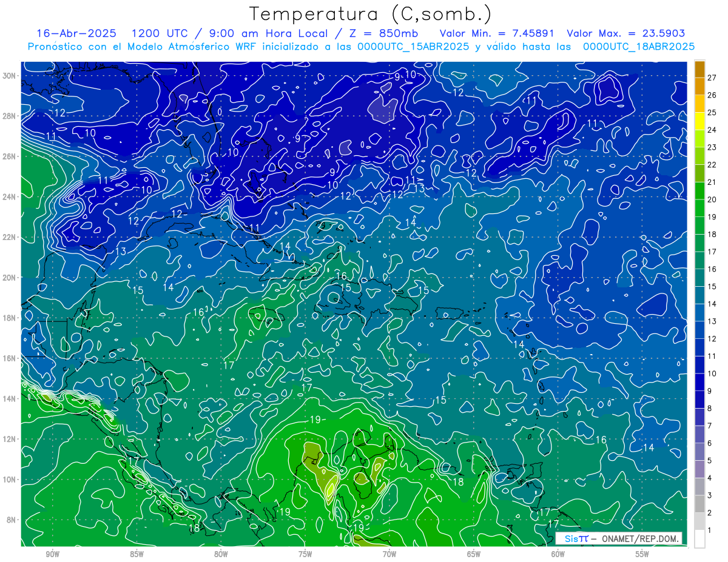Screen dimensions: 728x562
Task: Click the 'ONAMET/REP.DOM.' credit label
Action: pyautogui.click(x=640, y=538)
